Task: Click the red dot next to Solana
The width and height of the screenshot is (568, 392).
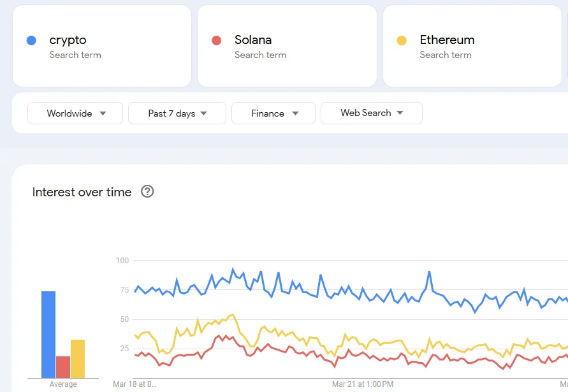Action: click(x=217, y=40)
